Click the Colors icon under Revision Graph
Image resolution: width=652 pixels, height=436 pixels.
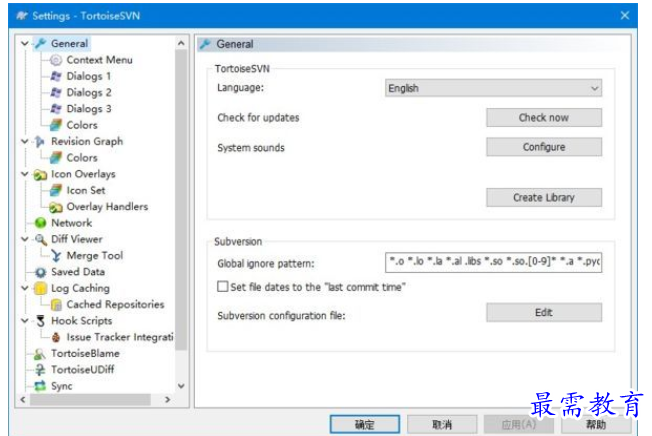coord(56,158)
